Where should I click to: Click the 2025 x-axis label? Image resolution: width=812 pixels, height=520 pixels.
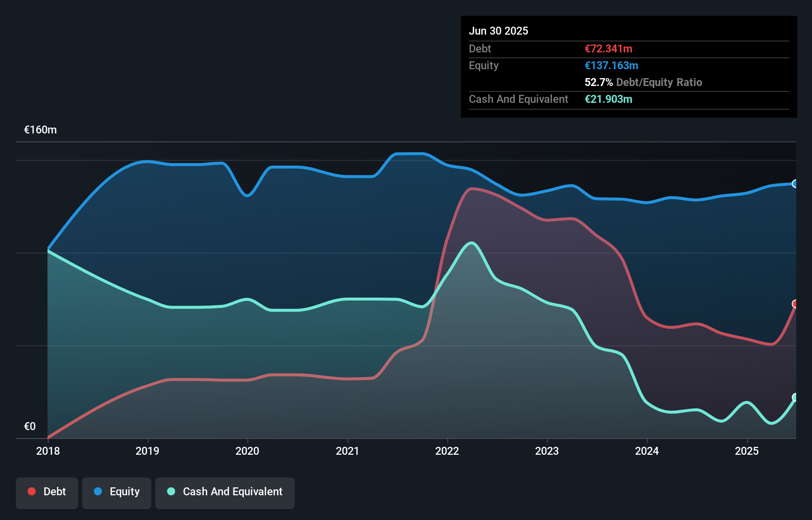coord(747,451)
